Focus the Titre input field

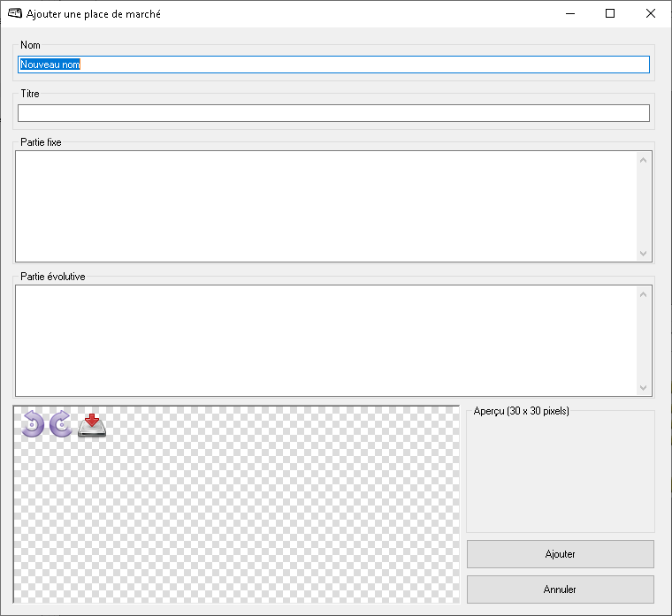(333, 113)
